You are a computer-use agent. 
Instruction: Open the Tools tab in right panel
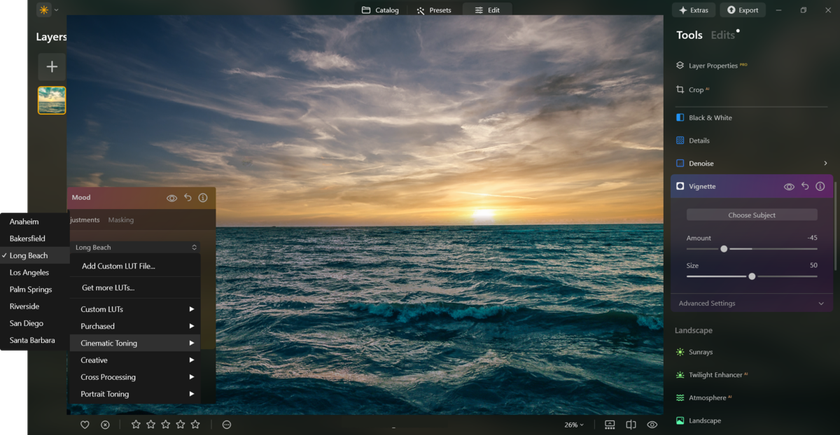click(x=689, y=35)
